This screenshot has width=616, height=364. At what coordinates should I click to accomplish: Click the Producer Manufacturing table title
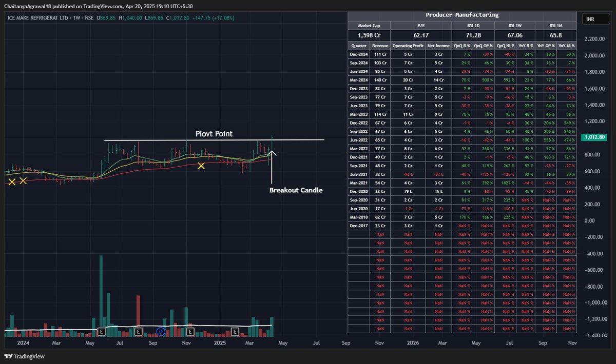[462, 15]
